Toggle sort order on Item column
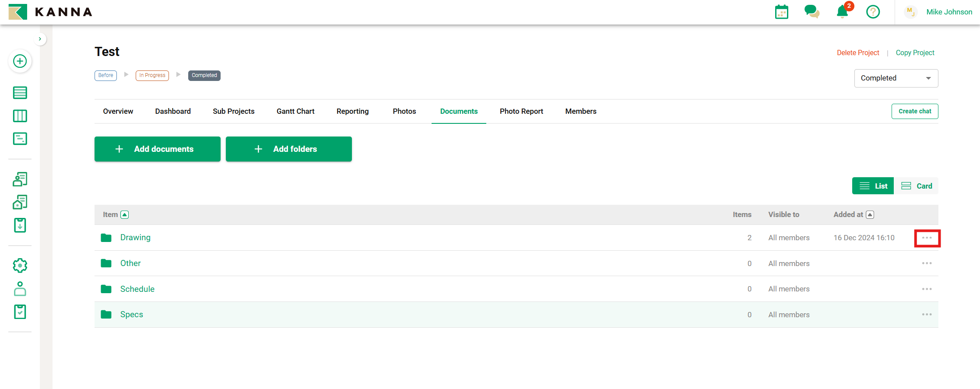The width and height of the screenshot is (980, 389). pyautogui.click(x=125, y=215)
